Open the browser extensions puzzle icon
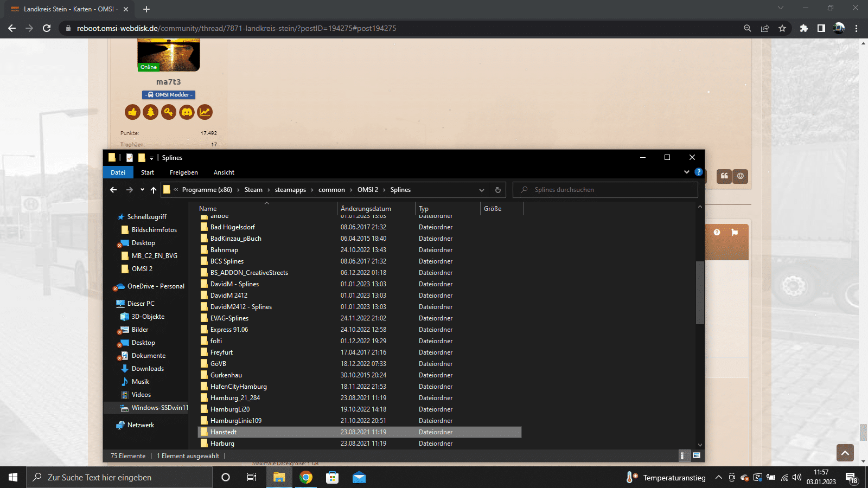Viewport: 868px width, 488px height. pyautogui.click(x=803, y=28)
